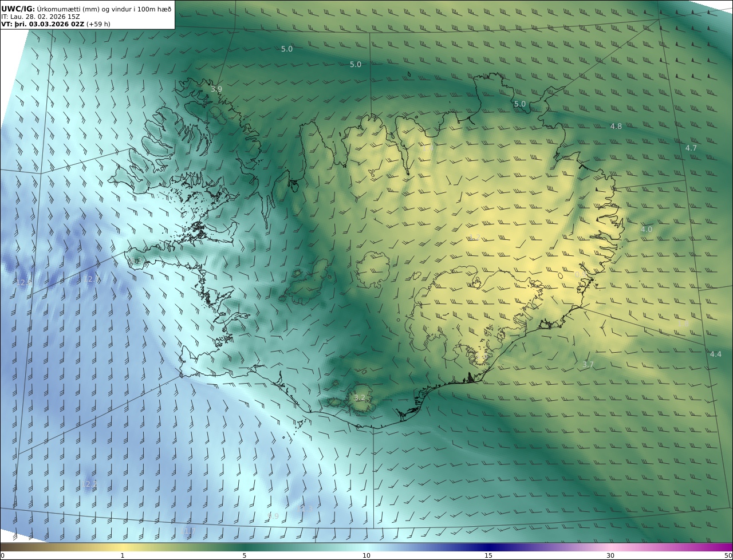Screen dimensions: 733x560
Task: Click the 3.7 value off the southeast coast
Action: tap(588, 364)
